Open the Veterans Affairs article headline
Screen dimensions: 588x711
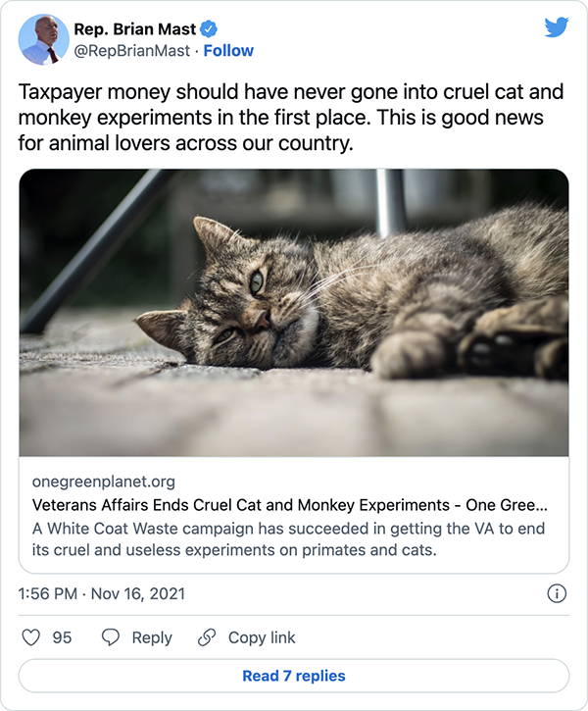[290, 506]
